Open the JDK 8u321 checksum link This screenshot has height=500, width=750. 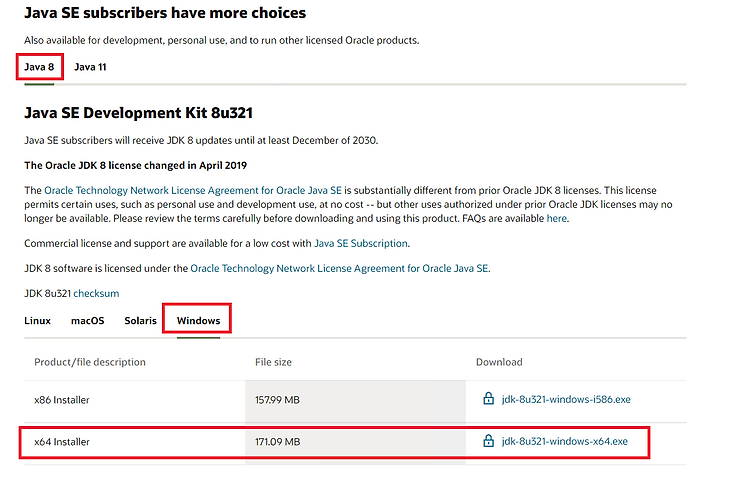pos(96,293)
